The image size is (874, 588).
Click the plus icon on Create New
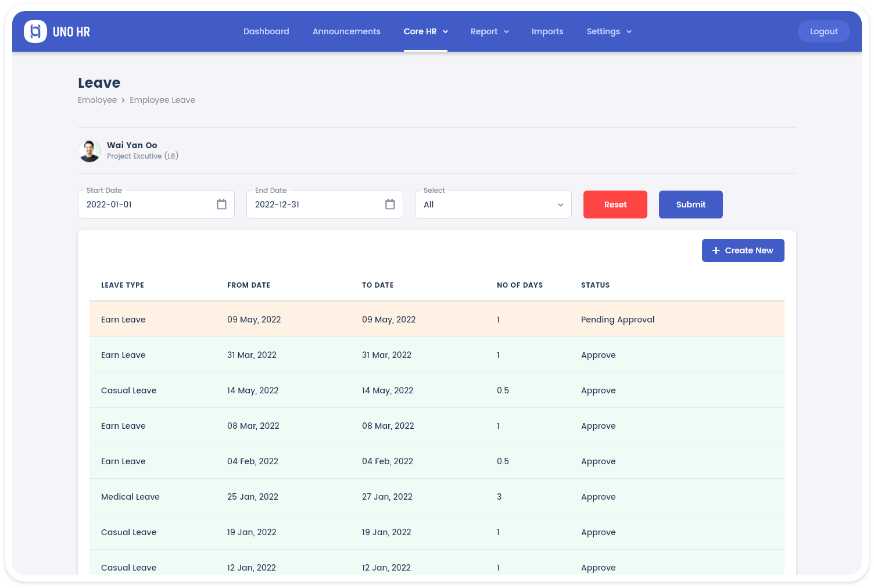point(716,250)
